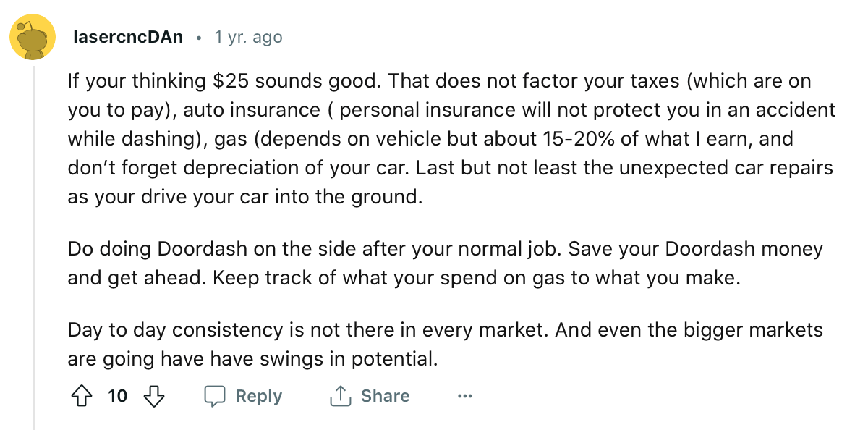
Task: Click the paragraph starting "If your thinking $25"
Action: click(x=451, y=138)
